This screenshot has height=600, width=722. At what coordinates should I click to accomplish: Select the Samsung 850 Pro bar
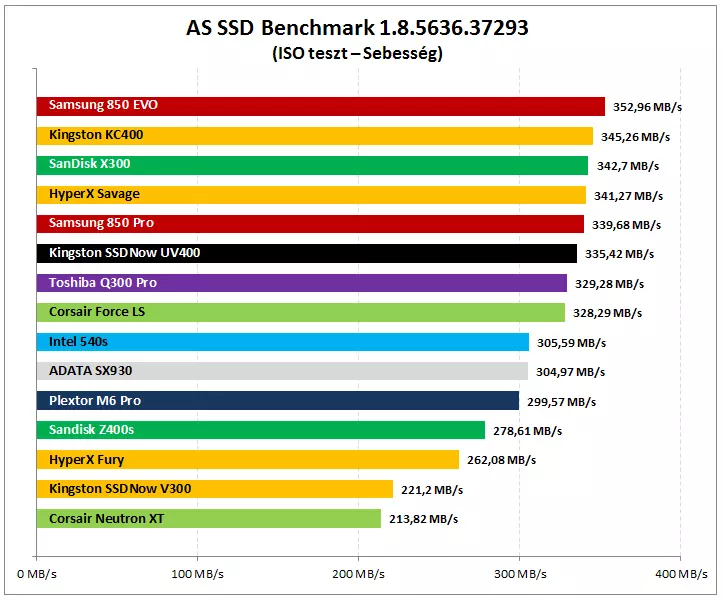pos(310,224)
